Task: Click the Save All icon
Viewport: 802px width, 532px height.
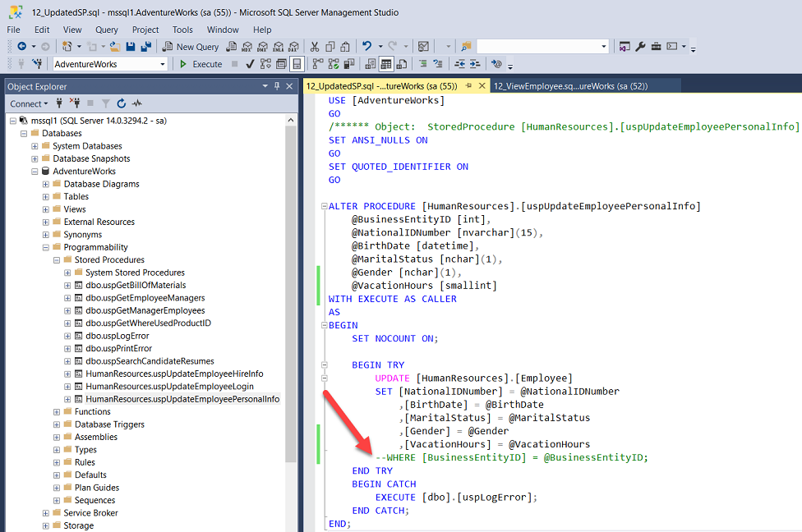Action: pos(145,47)
